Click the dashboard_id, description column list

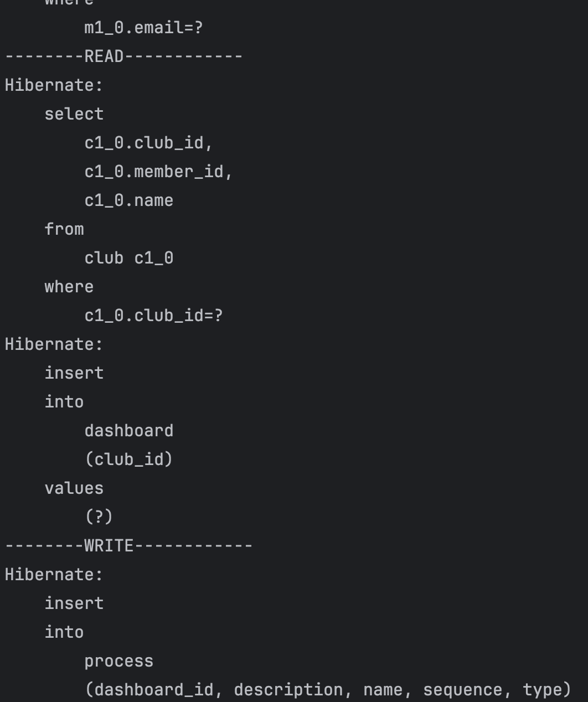[327, 690]
